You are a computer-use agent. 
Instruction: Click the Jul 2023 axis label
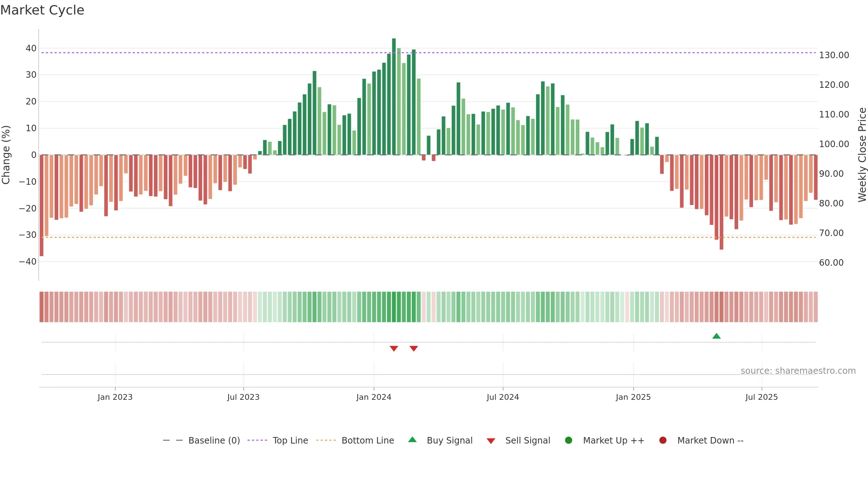pyautogui.click(x=243, y=397)
